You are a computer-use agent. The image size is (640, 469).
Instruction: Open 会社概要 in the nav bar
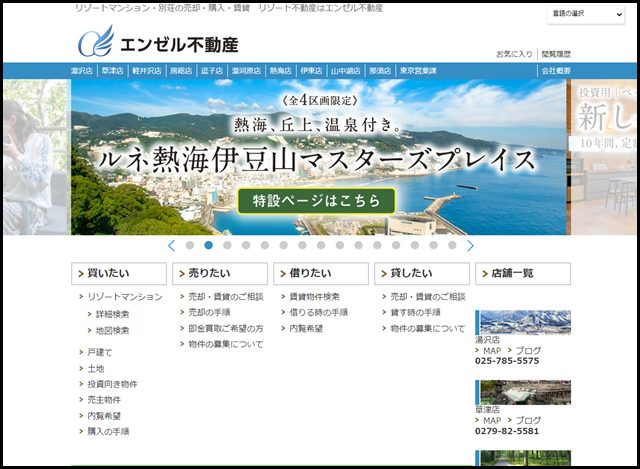pos(556,71)
